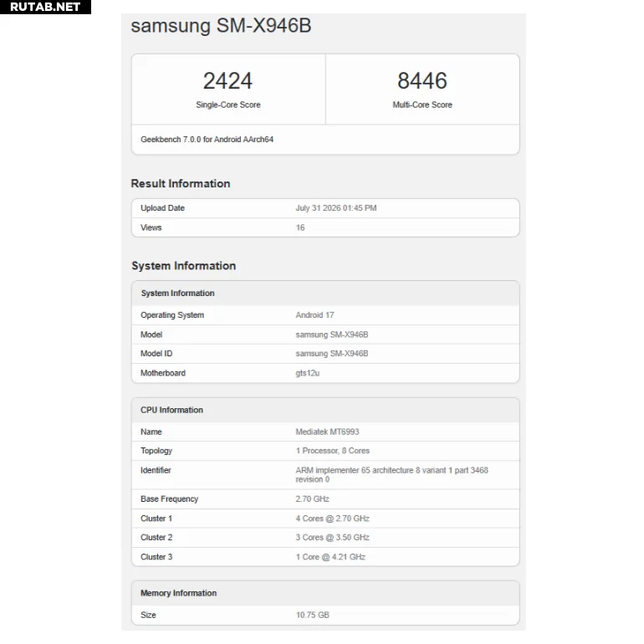Click the Base Frequency label
The width and height of the screenshot is (644, 644).
click(169, 499)
